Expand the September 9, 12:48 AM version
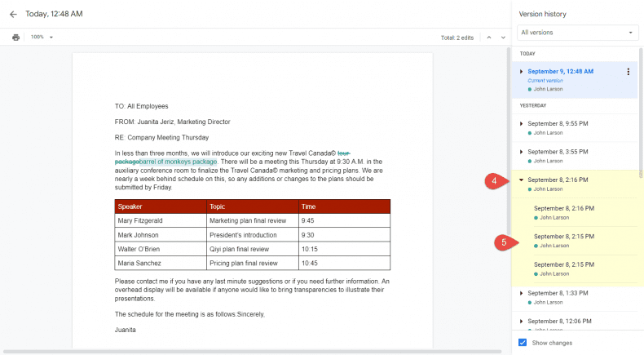 522,72
